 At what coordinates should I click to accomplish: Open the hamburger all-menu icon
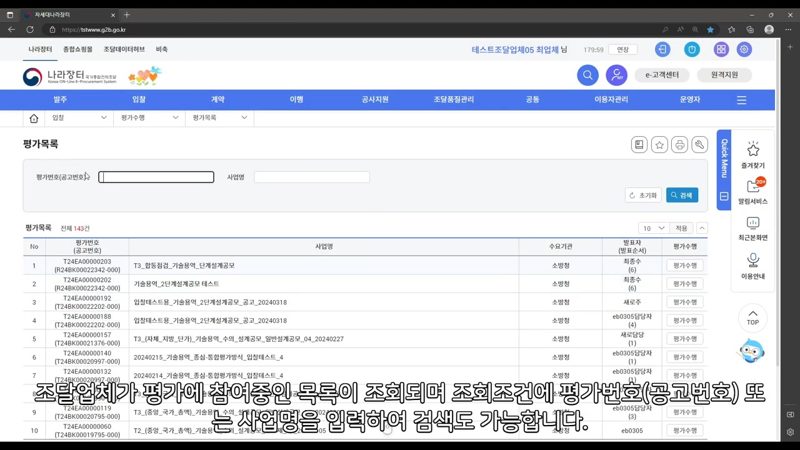pyautogui.click(x=741, y=100)
